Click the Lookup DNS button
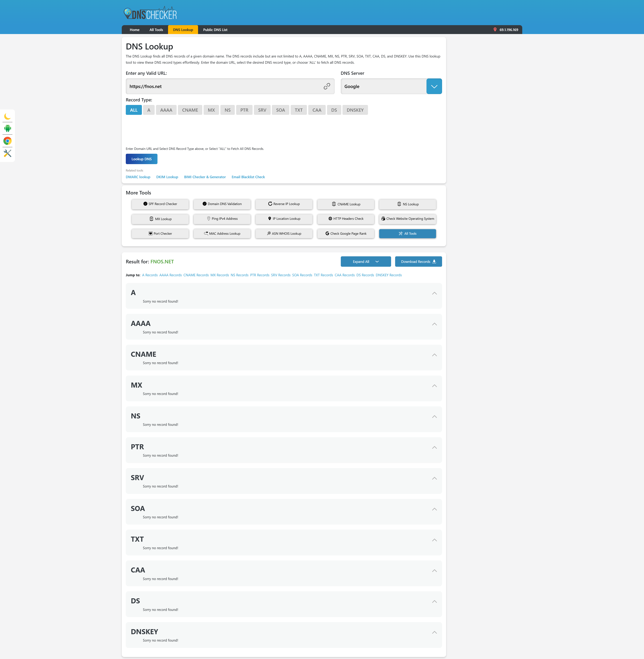 [141, 159]
